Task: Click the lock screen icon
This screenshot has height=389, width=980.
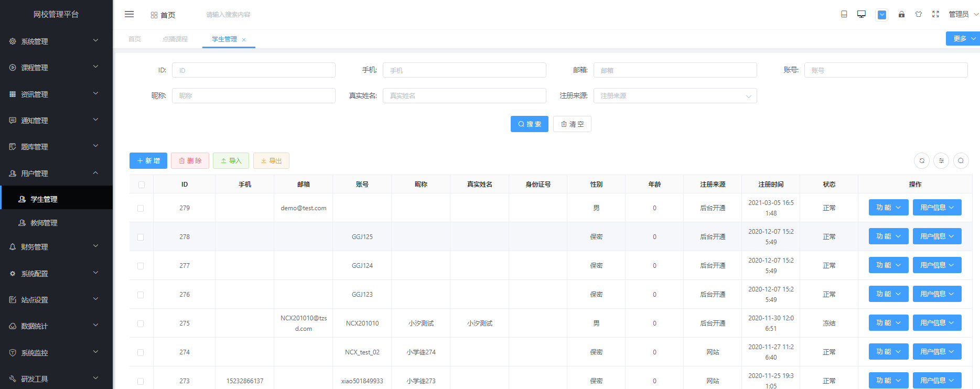Action: (x=901, y=14)
